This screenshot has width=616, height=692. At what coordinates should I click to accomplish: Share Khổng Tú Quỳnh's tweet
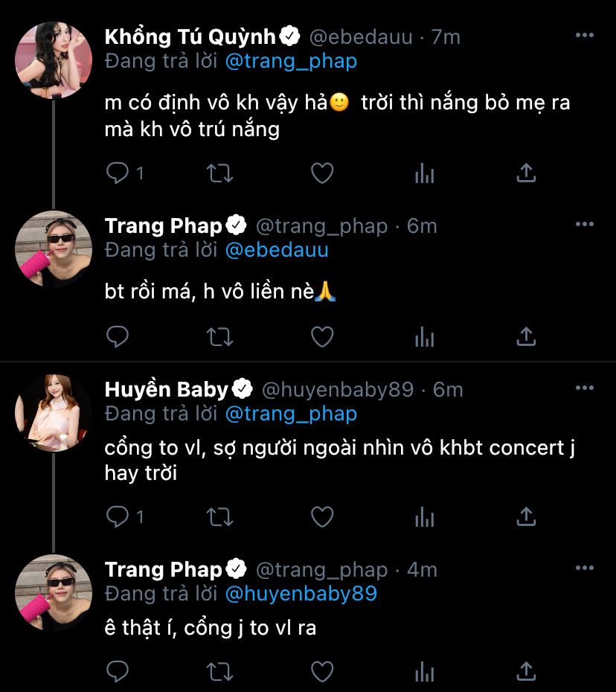pos(526,173)
